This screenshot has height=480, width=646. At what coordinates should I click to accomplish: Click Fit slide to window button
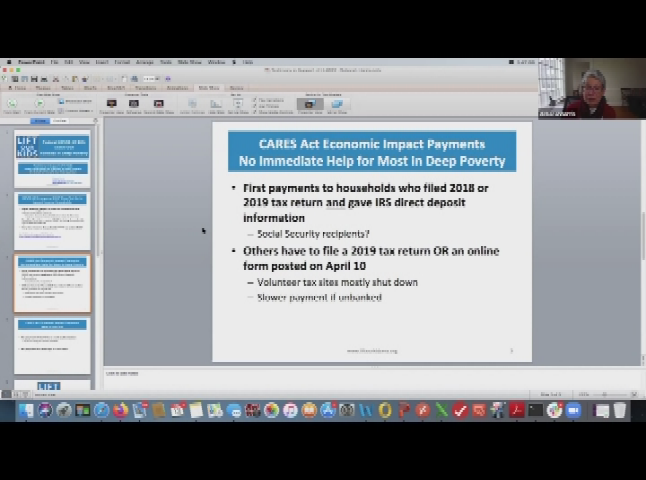(634, 394)
